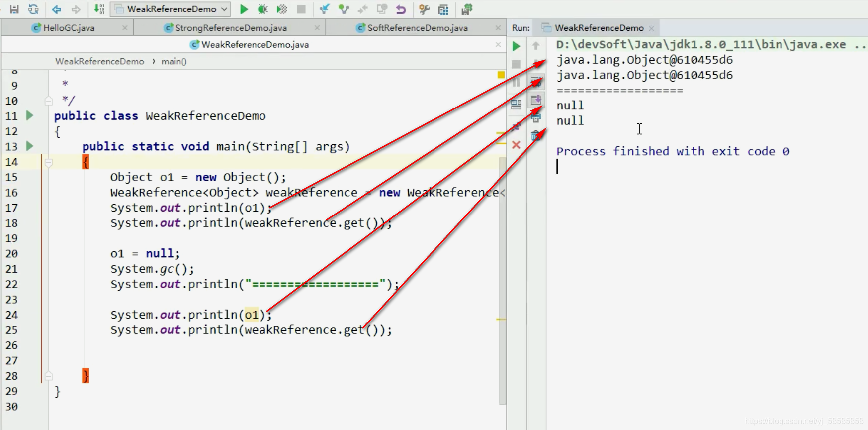
Task: Collapse the main method fold at line 14
Action: [x=48, y=162]
